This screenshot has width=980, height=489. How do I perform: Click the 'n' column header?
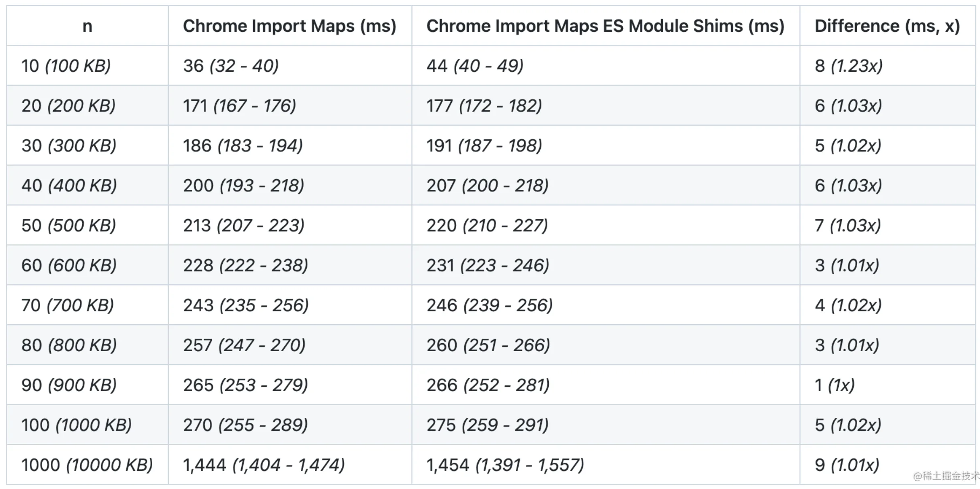pyautogui.click(x=87, y=26)
